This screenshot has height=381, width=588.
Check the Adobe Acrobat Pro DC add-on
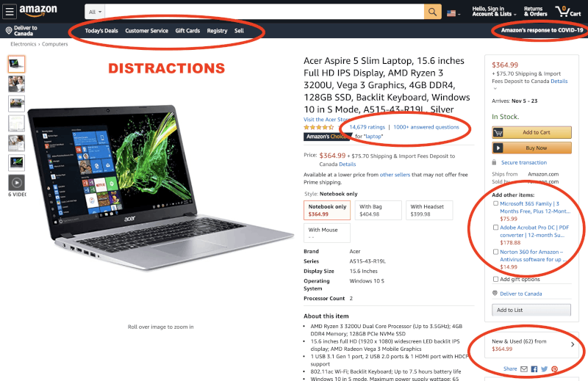click(495, 228)
